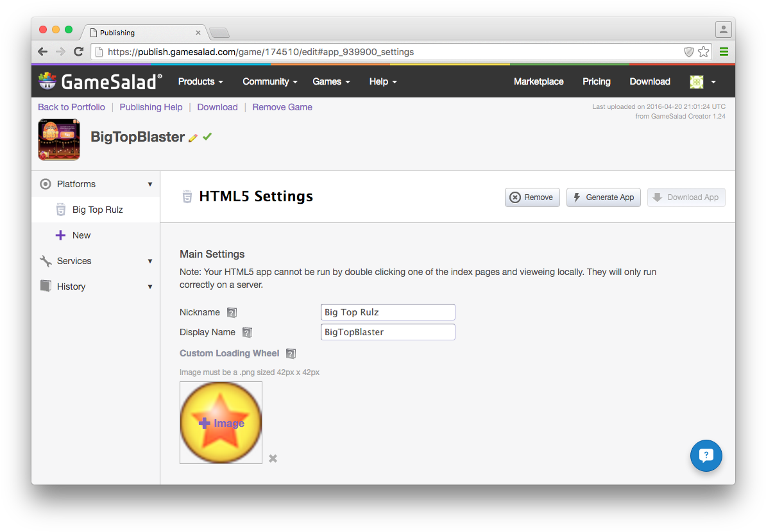This screenshot has width=766, height=532.
Task: Click the bookmark star in the address bar
Action: pos(704,52)
